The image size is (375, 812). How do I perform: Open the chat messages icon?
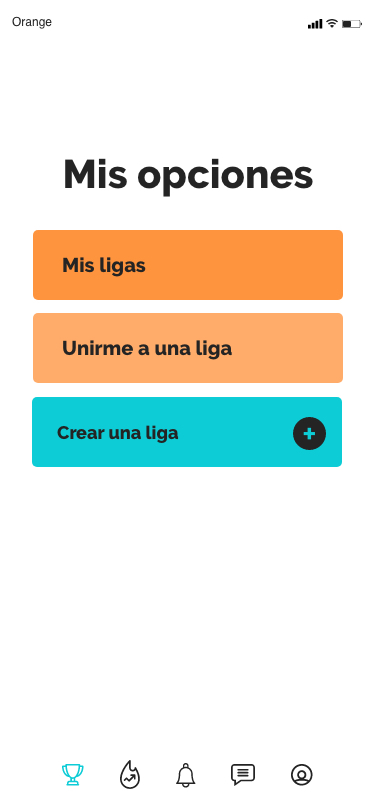(x=243, y=774)
